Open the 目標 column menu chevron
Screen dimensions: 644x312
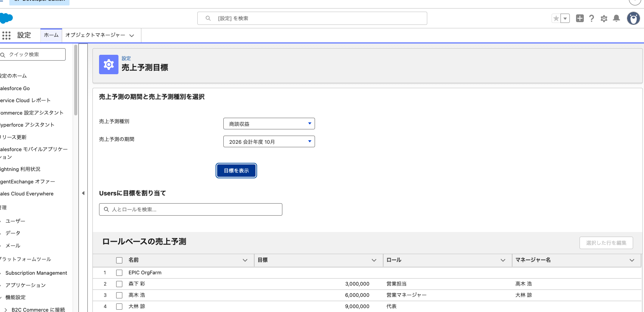[374, 260]
